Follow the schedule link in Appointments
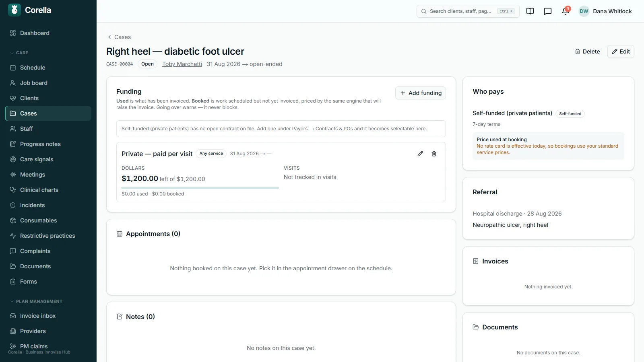Screen dimensions: 644x362 [x=379, y=268]
